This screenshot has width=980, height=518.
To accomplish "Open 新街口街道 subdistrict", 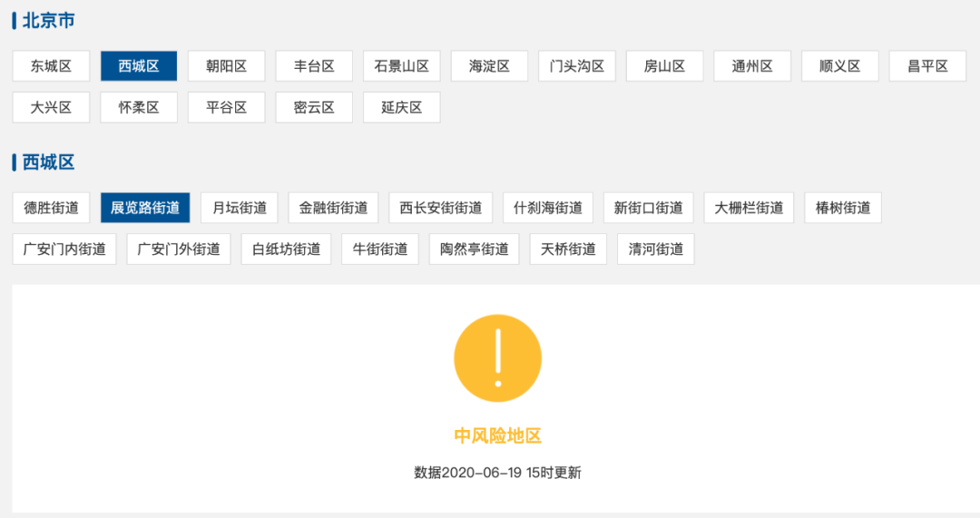I will [x=649, y=208].
